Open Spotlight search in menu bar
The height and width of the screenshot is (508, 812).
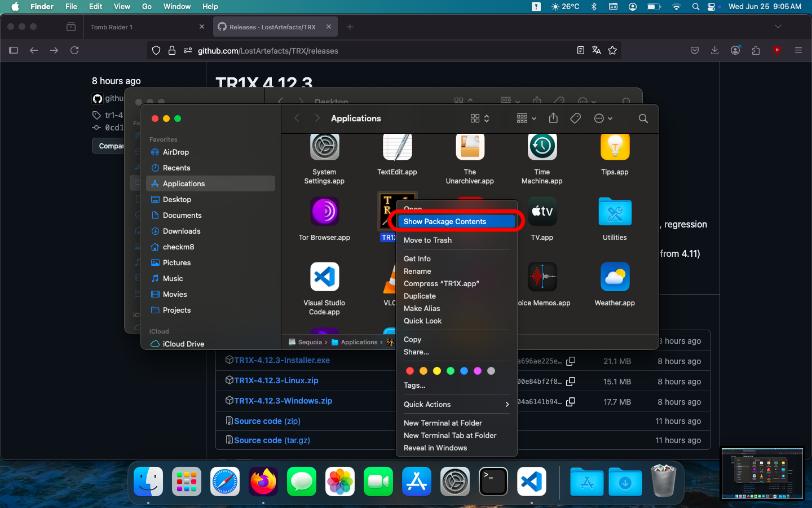(696, 6)
